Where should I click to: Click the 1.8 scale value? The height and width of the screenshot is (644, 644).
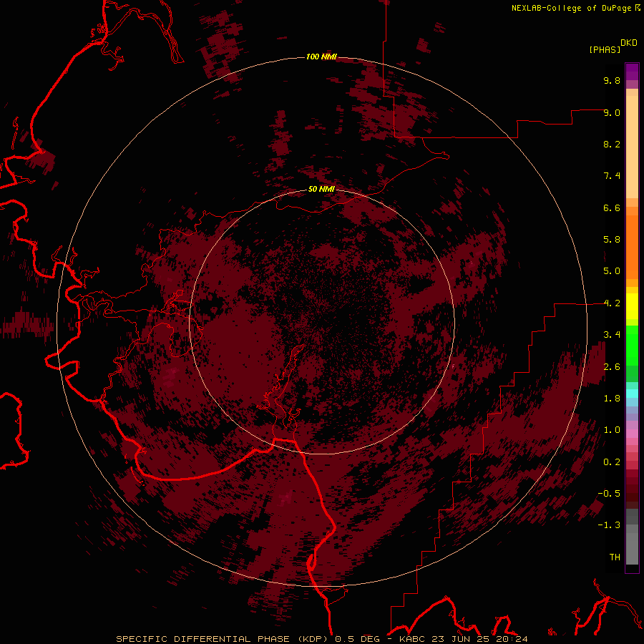tap(612, 399)
